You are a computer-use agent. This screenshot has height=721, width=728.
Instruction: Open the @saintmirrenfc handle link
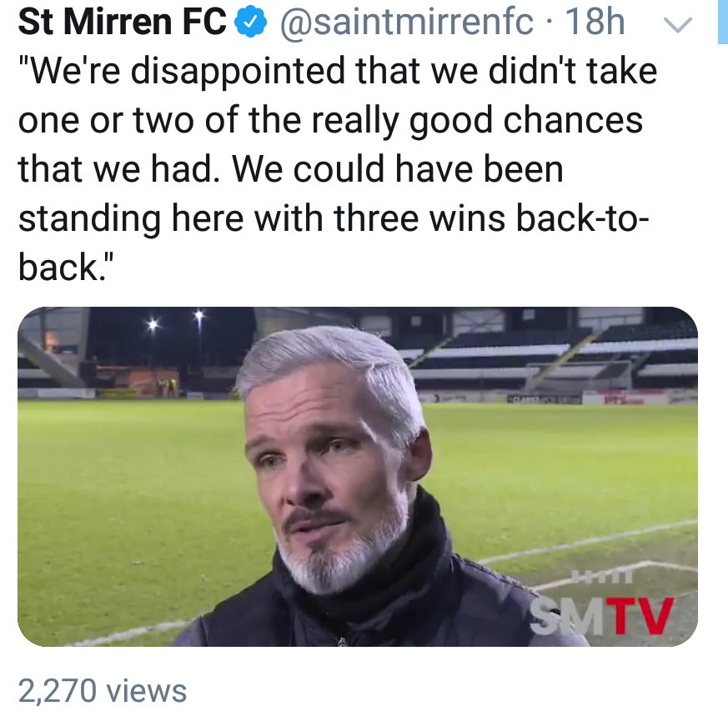click(405, 23)
